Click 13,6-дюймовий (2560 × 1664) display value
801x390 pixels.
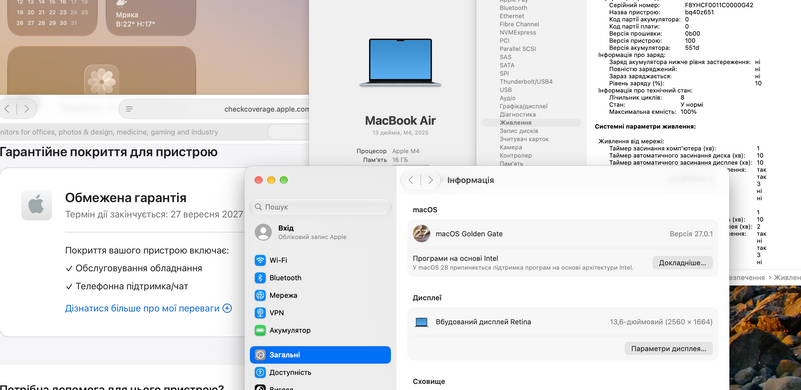click(661, 322)
